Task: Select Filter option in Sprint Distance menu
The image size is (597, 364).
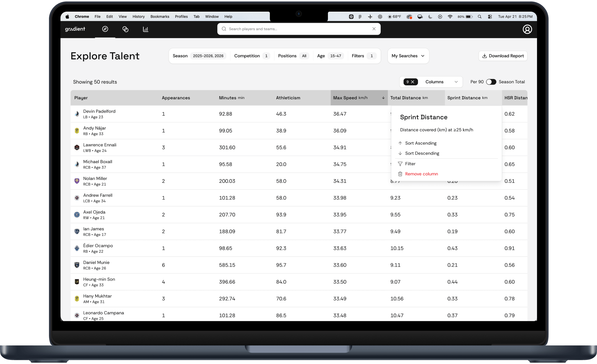Action: [410, 164]
